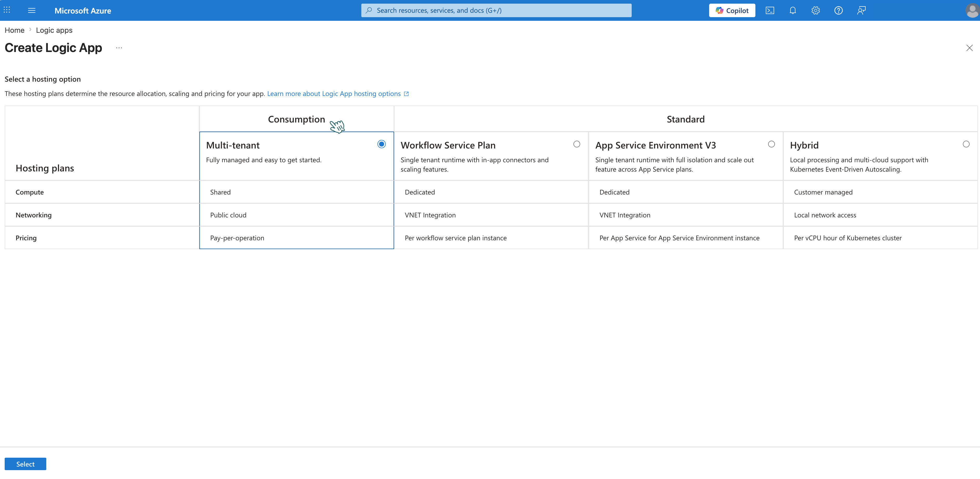Click the Create Logic App page title

tap(53, 48)
